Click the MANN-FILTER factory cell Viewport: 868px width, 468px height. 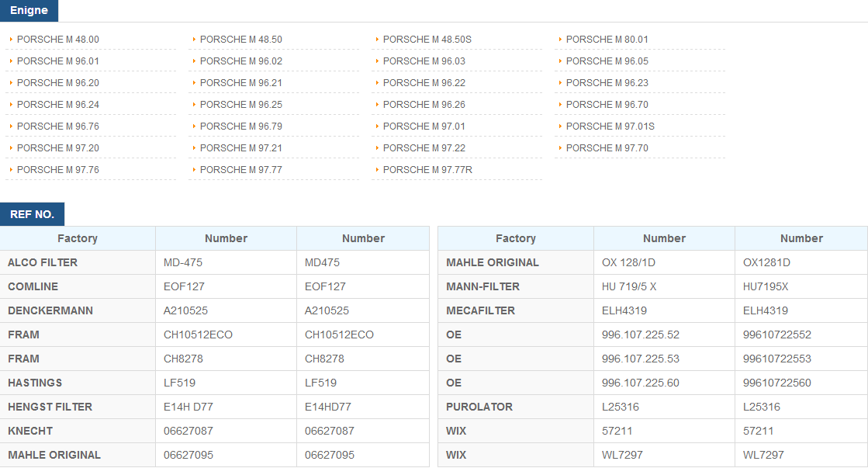[x=516, y=286]
